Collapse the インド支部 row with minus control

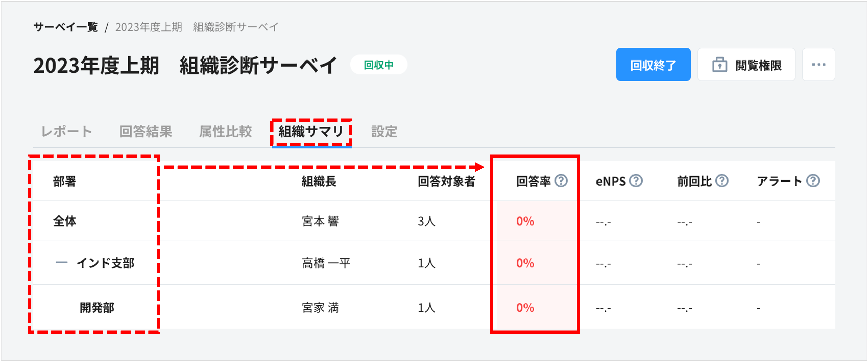pyautogui.click(x=62, y=263)
